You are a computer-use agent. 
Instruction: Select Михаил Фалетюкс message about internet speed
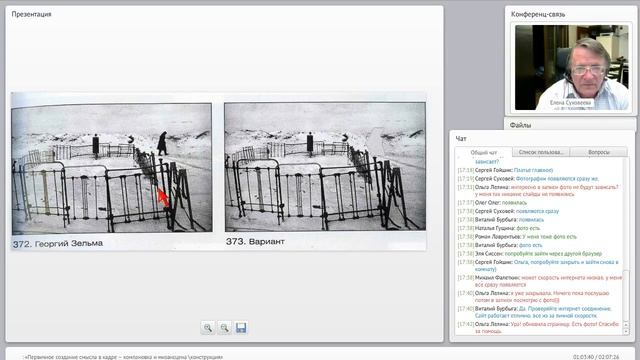click(540, 281)
